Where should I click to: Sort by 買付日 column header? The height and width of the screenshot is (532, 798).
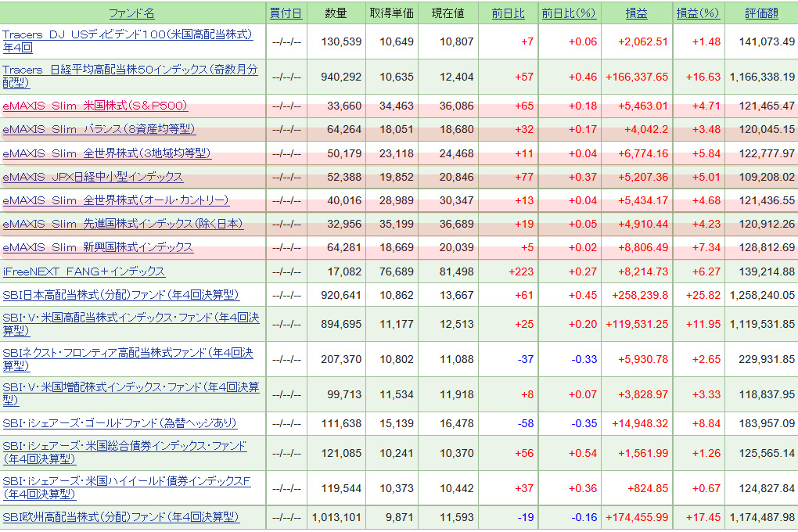coord(286,13)
